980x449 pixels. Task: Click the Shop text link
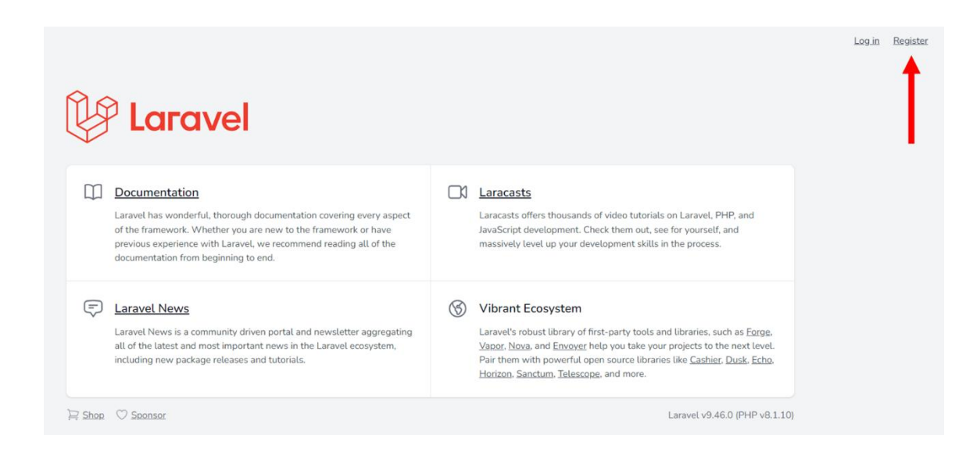tap(93, 415)
